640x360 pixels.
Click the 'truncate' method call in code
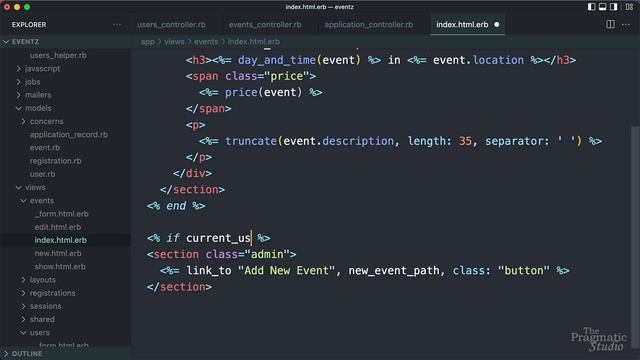[x=251, y=141]
